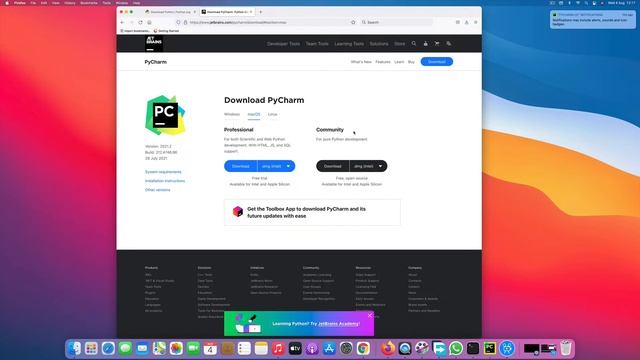Click the Toolbox App promotion card
Screen dimensions: 640x360
(312, 212)
